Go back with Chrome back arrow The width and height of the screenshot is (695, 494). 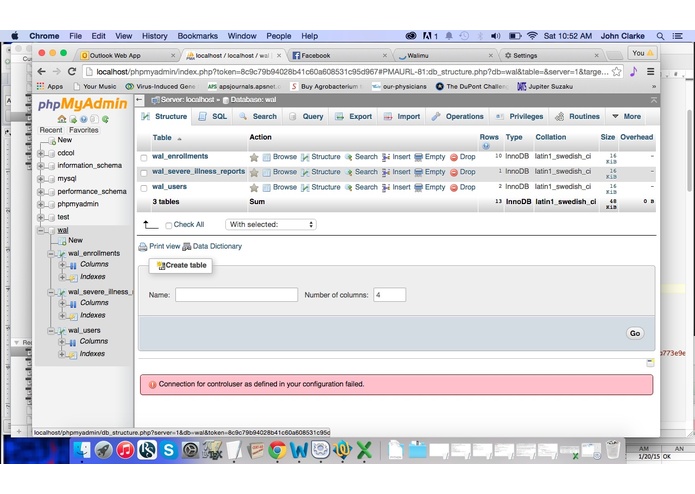click(x=42, y=71)
